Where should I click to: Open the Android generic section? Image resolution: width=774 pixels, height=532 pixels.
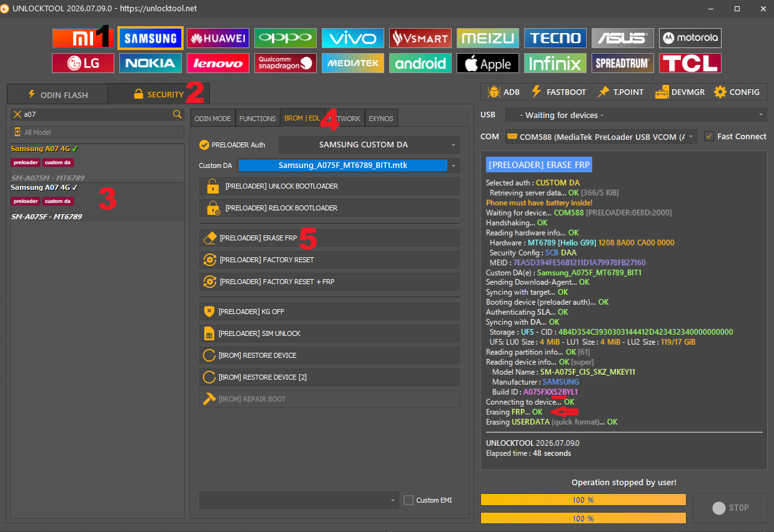pos(420,63)
